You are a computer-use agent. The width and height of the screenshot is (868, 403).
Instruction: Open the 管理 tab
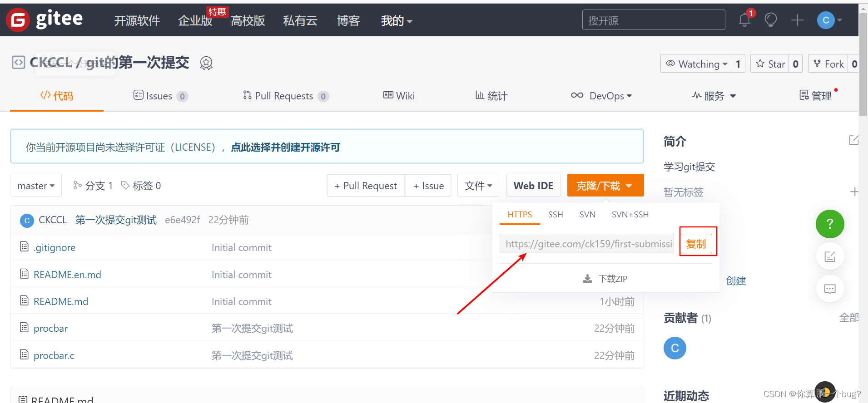816,96
